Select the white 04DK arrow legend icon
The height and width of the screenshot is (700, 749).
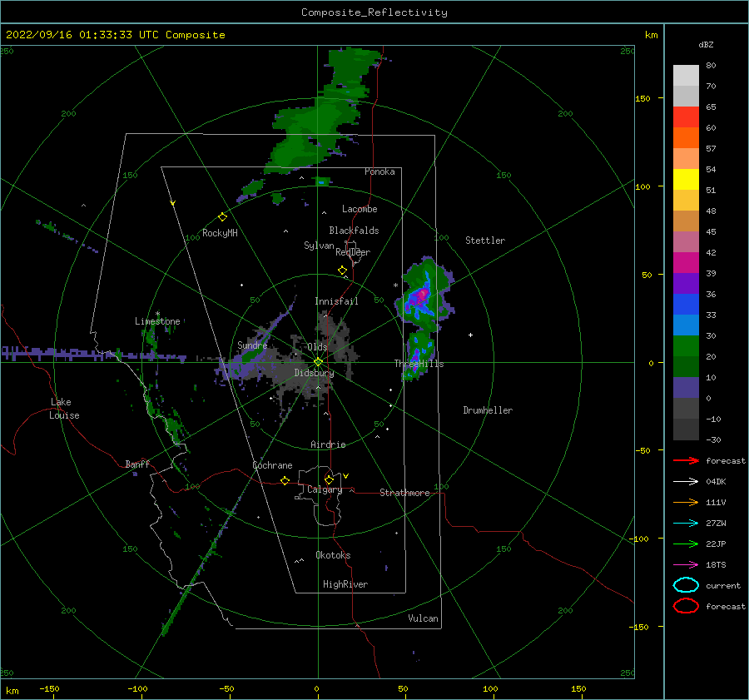point(686,482)
